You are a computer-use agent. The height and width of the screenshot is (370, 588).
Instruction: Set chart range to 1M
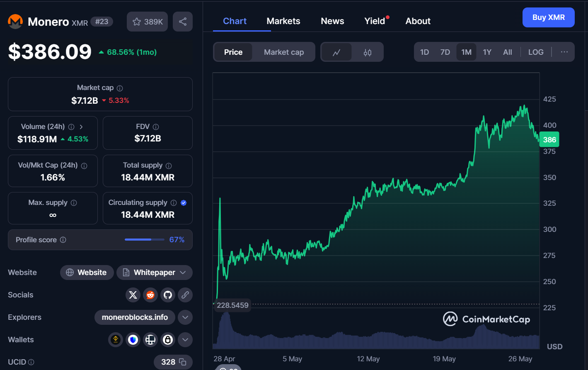click(466, 52)
